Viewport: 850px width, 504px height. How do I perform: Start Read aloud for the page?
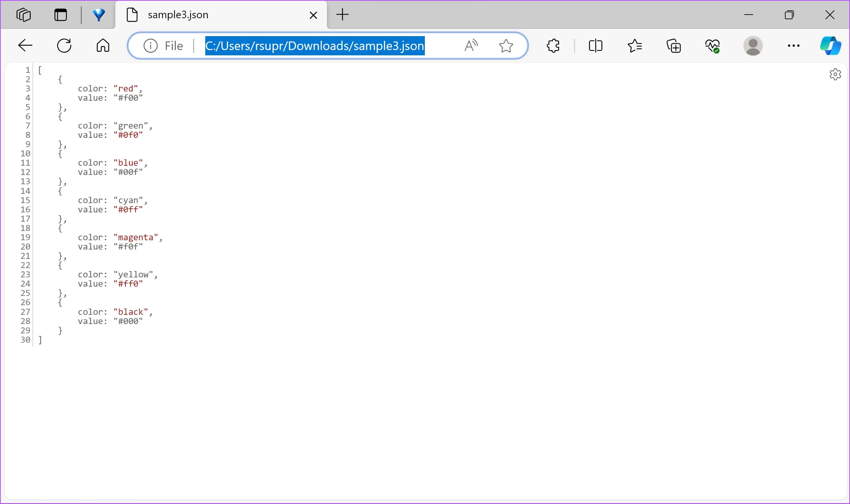pos(471,45)
